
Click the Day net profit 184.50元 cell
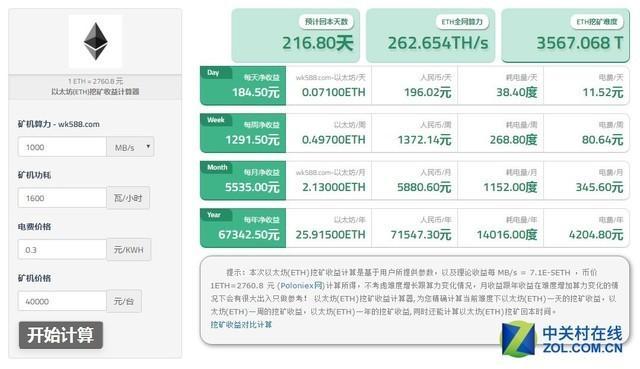(x=243, y=86)
